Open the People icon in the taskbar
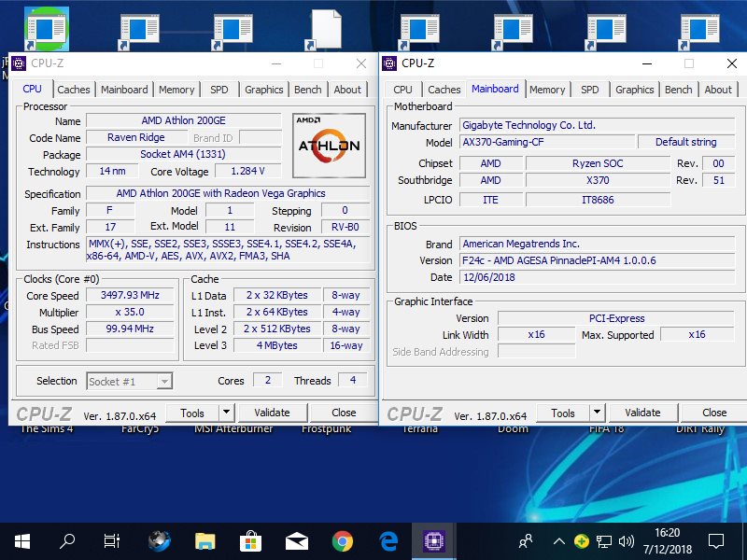 tap(526, 541)
